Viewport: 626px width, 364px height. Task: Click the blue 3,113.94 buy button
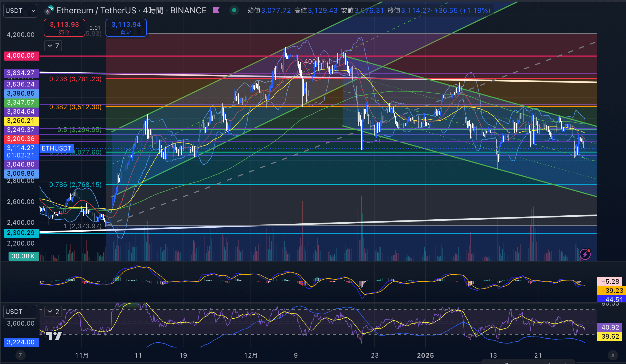click(x=126, y=28)
